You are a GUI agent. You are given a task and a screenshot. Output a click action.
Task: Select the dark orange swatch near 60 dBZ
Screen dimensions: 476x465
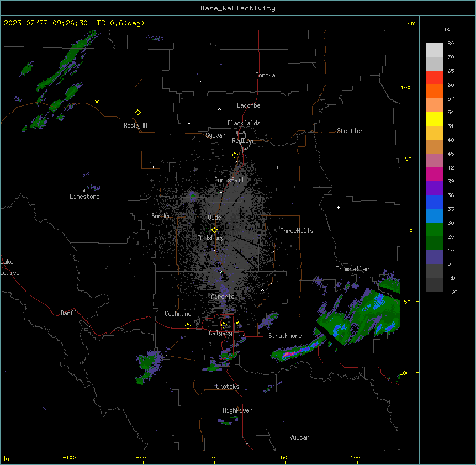point(434,91)
